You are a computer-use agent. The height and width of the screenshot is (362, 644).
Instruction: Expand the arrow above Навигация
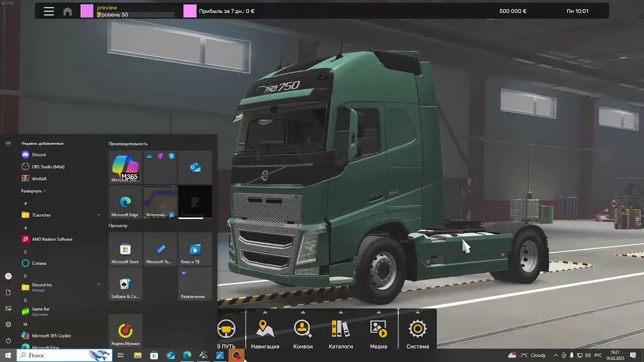point(265,312)
